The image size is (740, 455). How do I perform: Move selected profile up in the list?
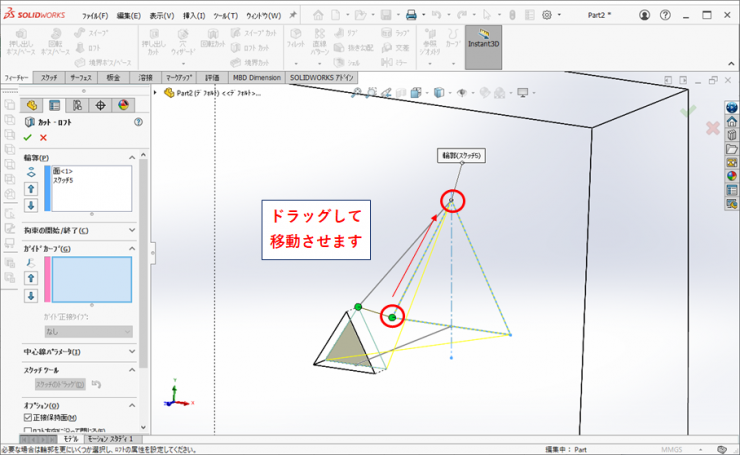pyautogui.click(x=31, y=188)
